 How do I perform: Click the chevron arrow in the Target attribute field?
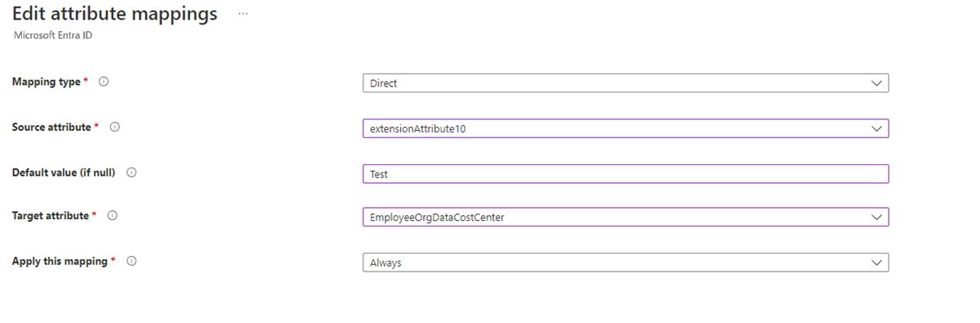pos(876,218)
